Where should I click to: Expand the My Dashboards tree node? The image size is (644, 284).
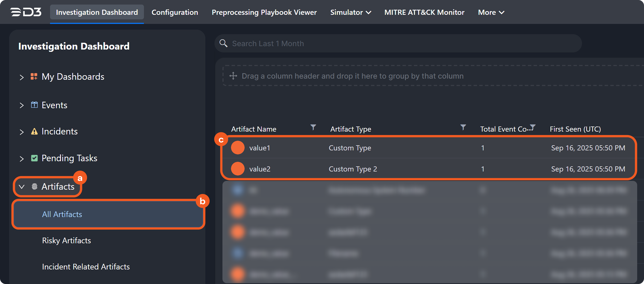(22, 77)
